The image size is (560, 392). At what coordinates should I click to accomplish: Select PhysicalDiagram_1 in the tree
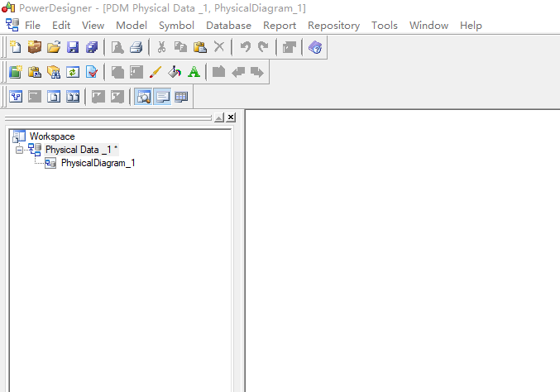[x=98, y=163]
